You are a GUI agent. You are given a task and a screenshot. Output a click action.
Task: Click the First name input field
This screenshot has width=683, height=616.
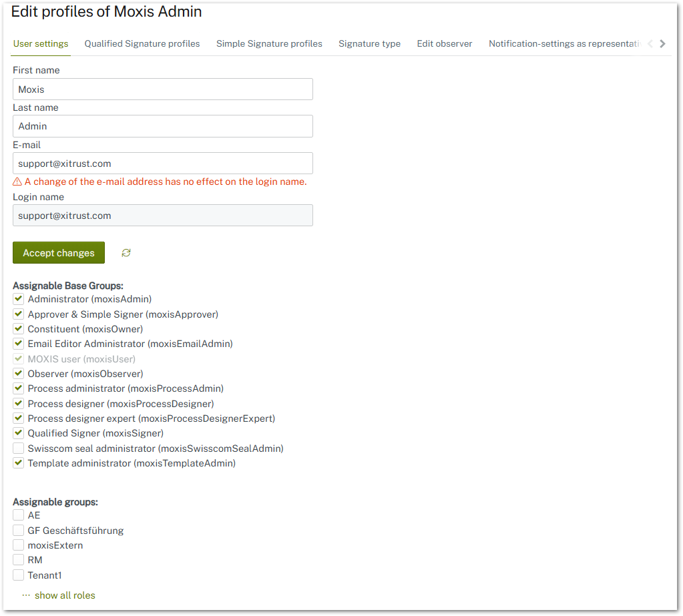pos(163,89)
